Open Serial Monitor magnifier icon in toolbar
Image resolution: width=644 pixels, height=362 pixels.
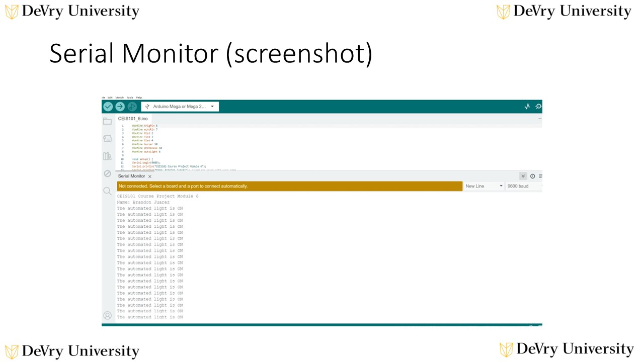538,107
